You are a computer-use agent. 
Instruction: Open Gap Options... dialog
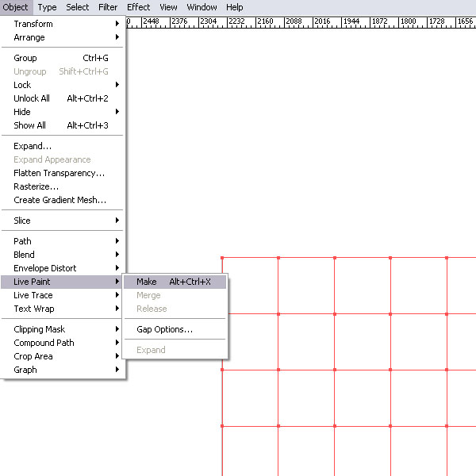click(175, 329)
